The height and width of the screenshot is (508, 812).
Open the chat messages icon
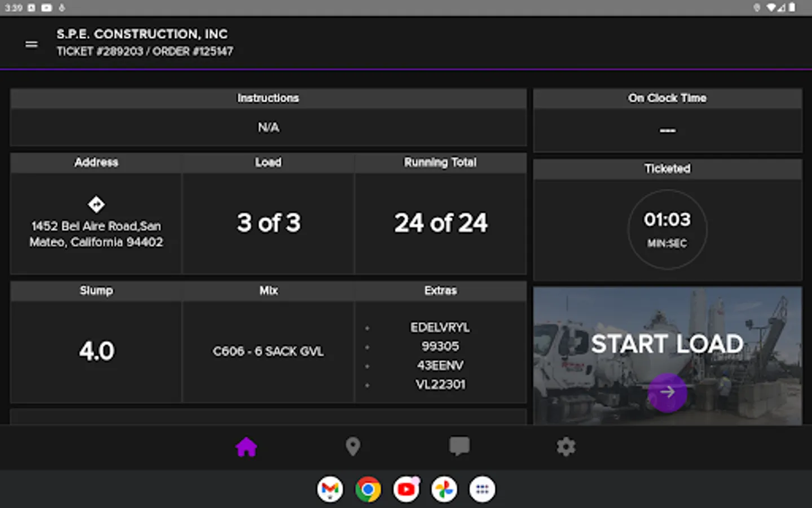[x=459, y=446]
